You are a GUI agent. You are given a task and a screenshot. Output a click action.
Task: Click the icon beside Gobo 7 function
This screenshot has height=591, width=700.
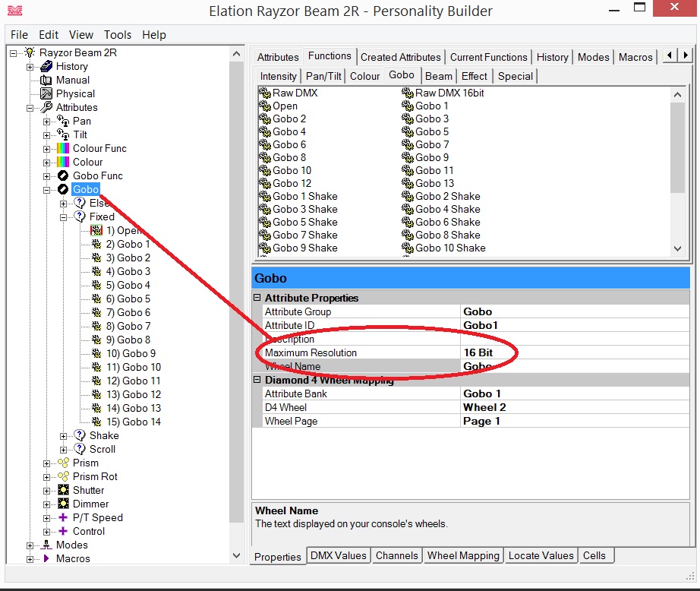pos(408,145)
